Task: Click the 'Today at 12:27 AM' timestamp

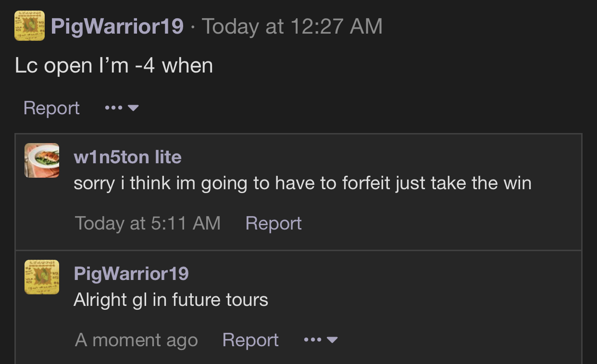Action: click(292, 26)
